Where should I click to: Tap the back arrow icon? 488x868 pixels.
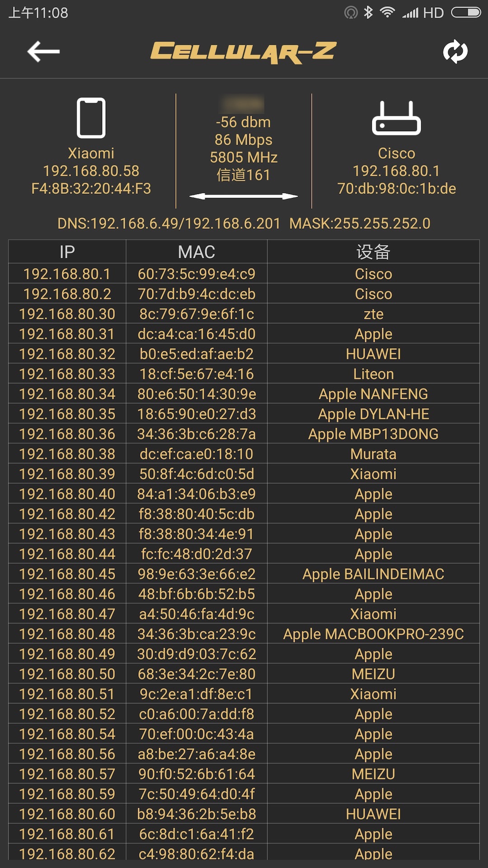tap(43, 52)
